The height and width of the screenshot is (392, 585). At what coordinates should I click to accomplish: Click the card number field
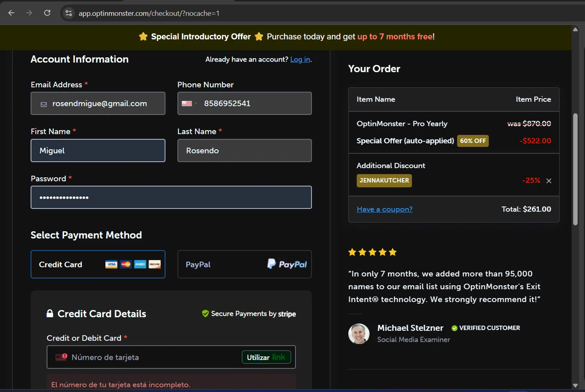(171, 357)
